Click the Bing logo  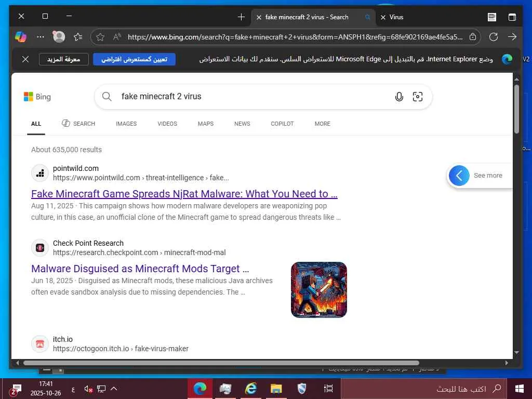pos(37,97)
